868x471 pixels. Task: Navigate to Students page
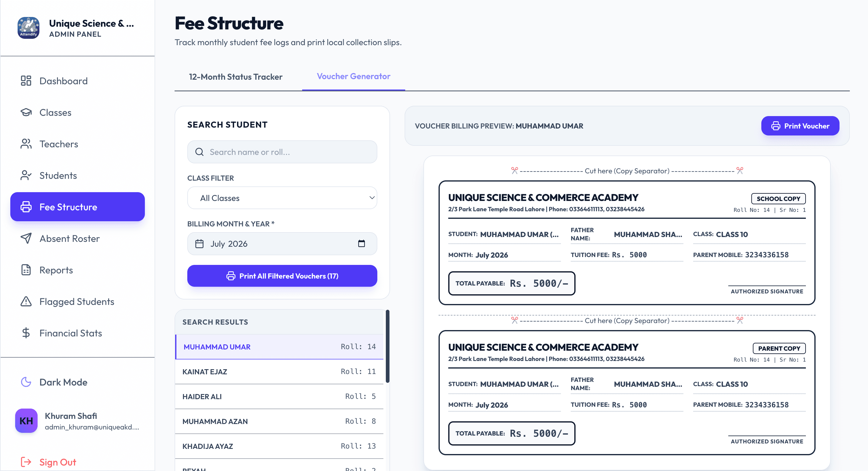point(78,175)
